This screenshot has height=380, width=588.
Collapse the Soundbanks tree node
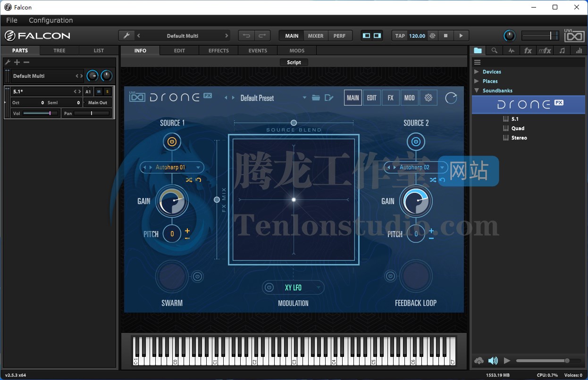pos(476,91)
